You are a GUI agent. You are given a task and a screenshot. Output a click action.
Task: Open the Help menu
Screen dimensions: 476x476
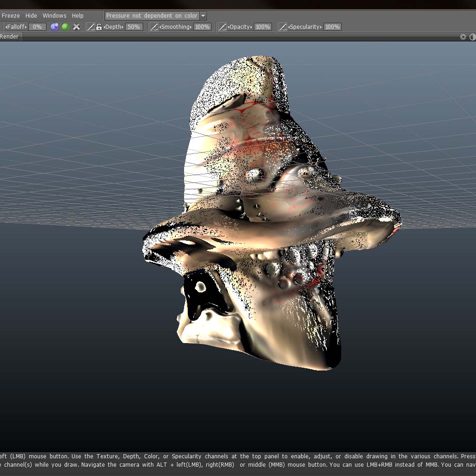[78, 16]
